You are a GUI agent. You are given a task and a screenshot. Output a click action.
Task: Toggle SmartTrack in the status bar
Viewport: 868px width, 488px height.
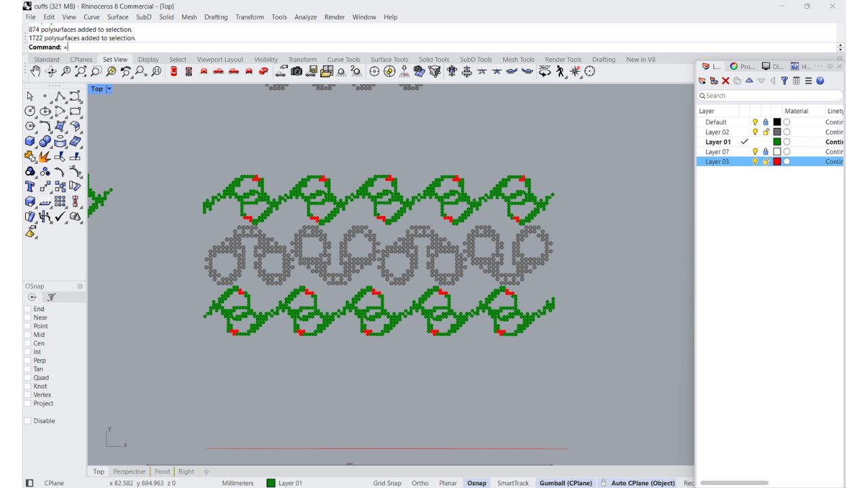[513, 483]
